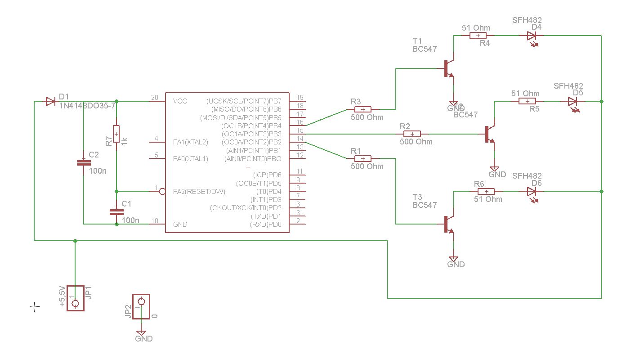Click the ground symbol below JP2
The height and width of the screenshot is (364, 644).
(141, 332)
